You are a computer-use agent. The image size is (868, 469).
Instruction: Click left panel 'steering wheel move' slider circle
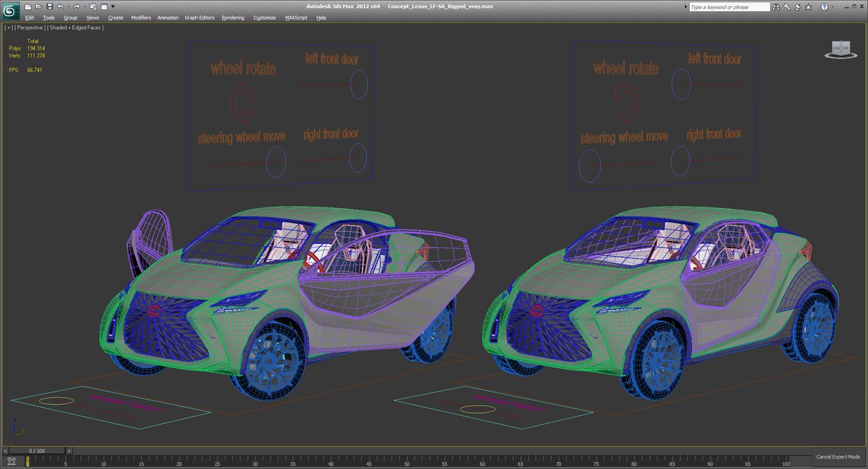pos(276,162)
